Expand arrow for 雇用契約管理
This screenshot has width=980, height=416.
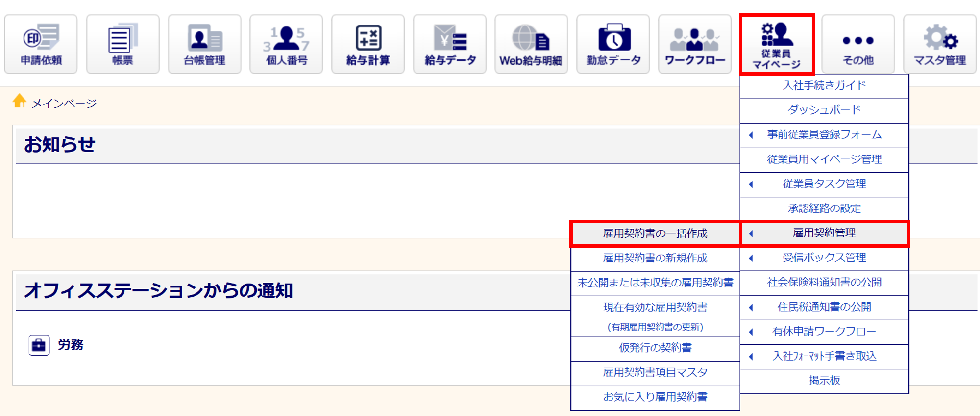(x=751, y=234)
